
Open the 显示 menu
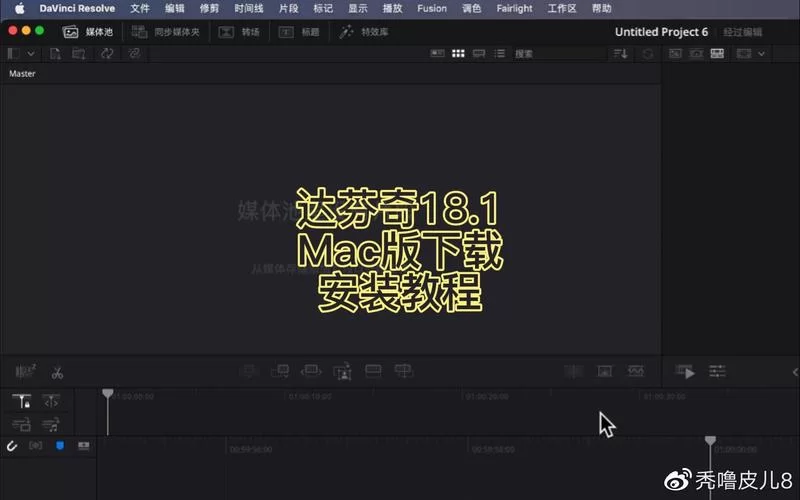[x=358, y=8]
